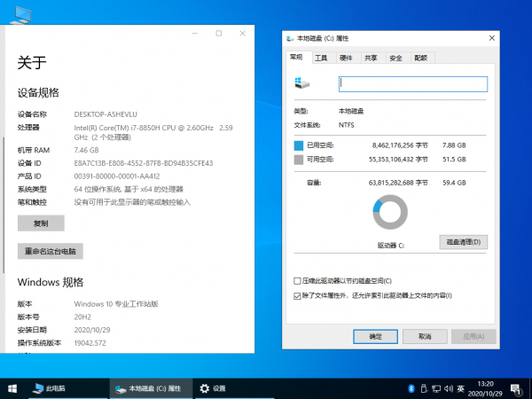Click the version number 20H2
The height and width of the screenshot is (399, 532).
(x=82, y=317)
